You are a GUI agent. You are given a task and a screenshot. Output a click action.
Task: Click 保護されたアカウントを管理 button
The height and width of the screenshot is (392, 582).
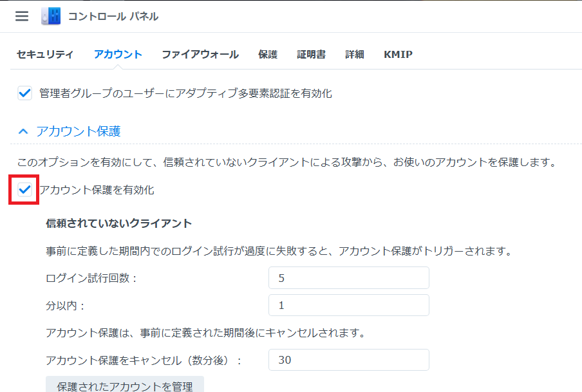point(125,384)
